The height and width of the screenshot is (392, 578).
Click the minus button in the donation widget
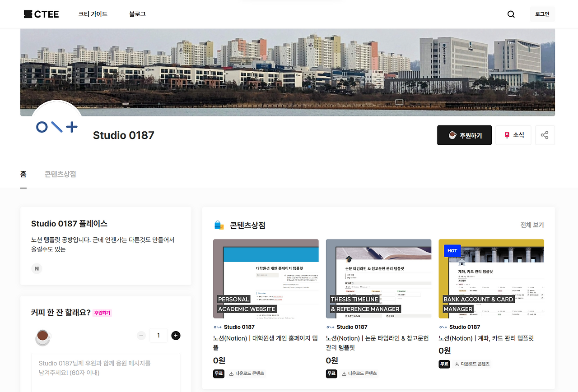point(141,335)
